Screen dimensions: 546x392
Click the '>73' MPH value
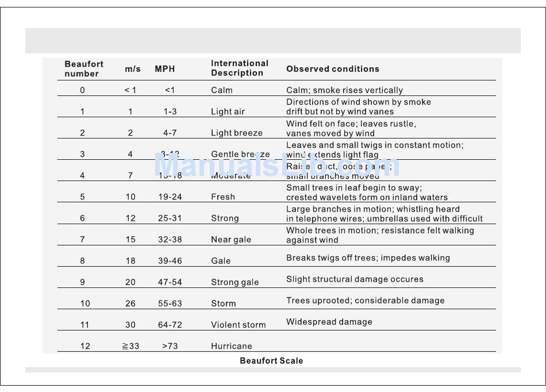click(x=170, y=346)
